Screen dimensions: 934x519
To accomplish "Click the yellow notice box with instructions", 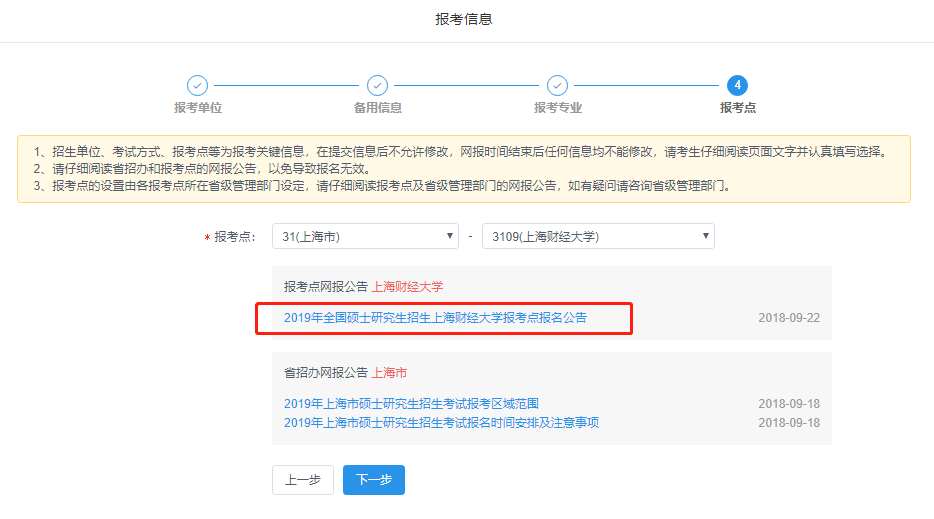I will pyautogui.click(x=464, y=169).
